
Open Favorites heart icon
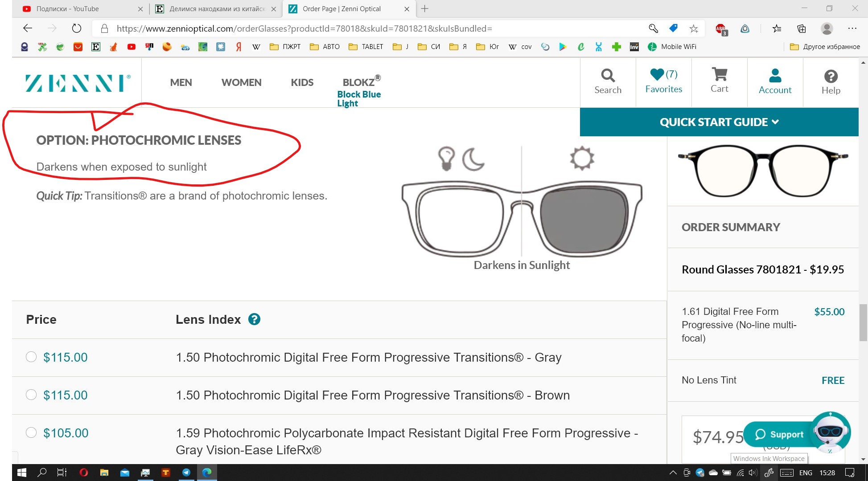coord(658,74)
